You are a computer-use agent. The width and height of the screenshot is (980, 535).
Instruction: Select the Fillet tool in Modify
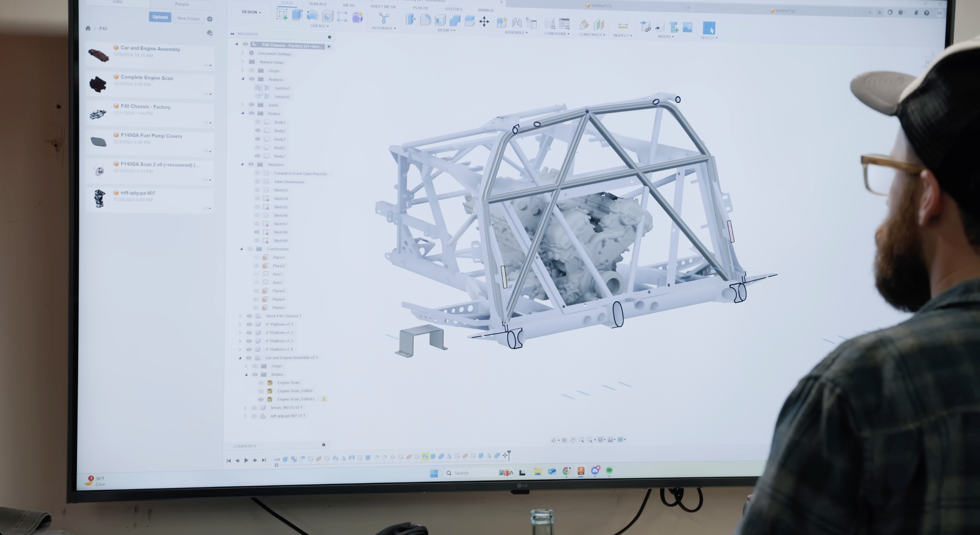pos(425,20)
